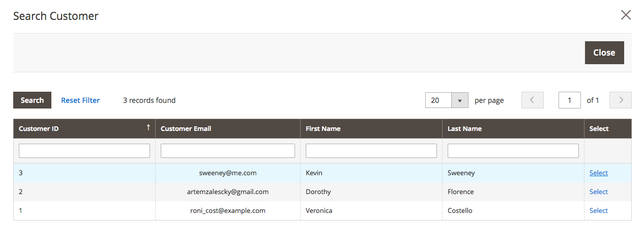
Task: Select customer Kevin Sweeney via Select link
Action: (x=599, y=173)
